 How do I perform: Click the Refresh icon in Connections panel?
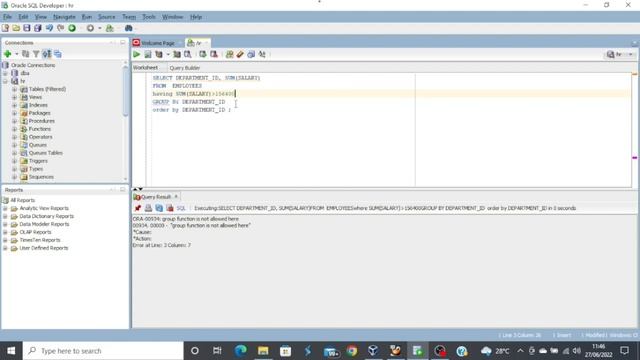pos(25,54)
